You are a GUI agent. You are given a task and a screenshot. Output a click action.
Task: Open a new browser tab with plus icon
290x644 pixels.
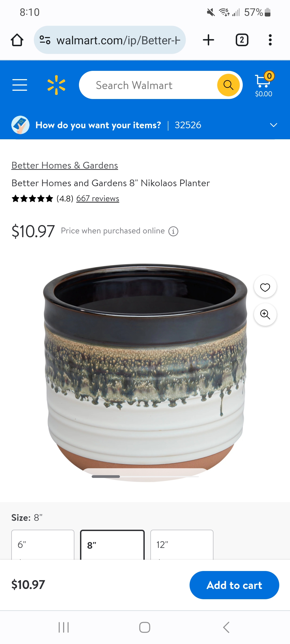[208, 40]
